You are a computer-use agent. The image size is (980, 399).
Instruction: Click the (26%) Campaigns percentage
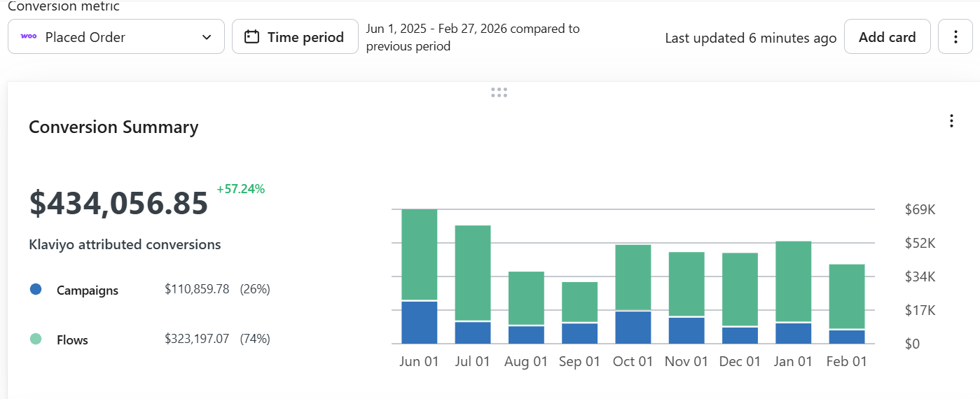pos(255,289)
